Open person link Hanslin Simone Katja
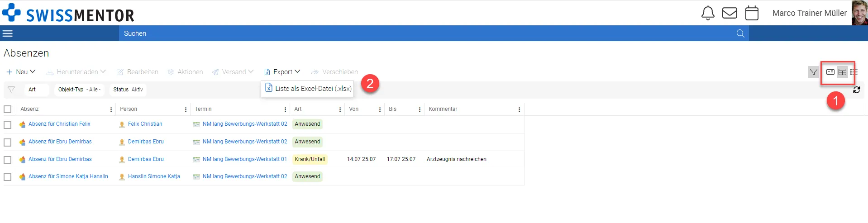This screenshot has width=868, height=223. 154,176
